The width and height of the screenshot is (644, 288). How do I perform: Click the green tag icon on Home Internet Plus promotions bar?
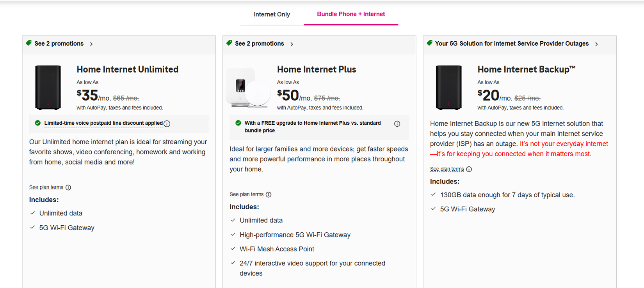pos(229,43)
